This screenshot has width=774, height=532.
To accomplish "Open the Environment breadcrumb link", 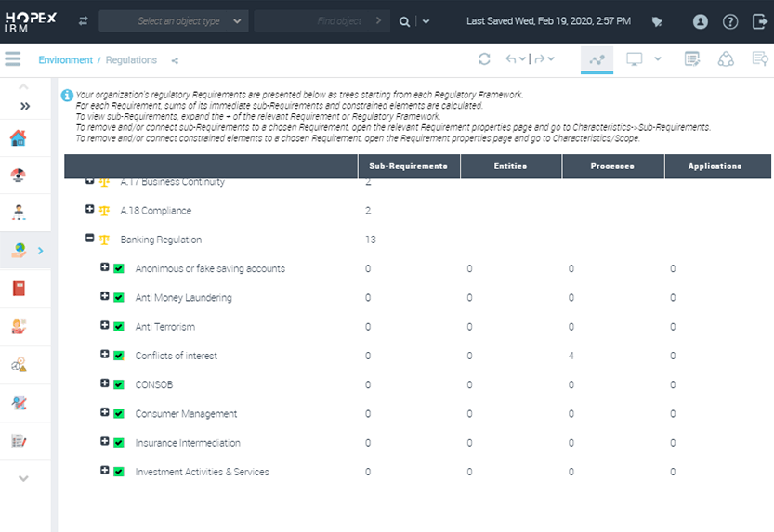I will coord(66,60).
